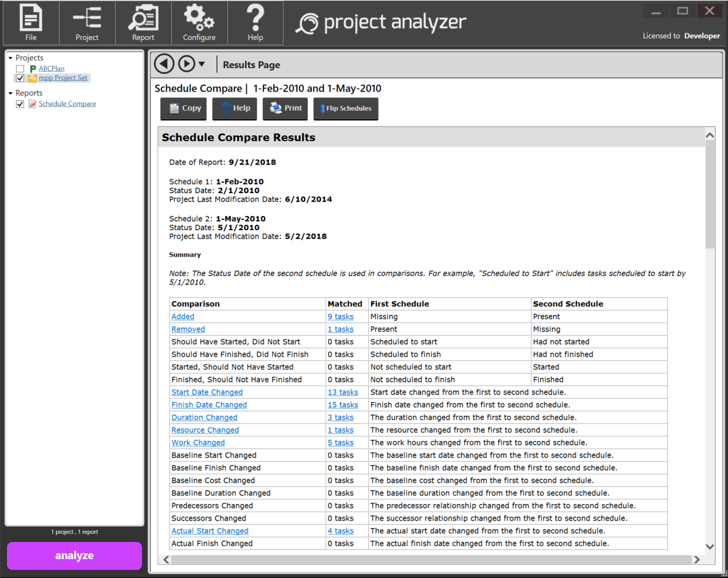Collapse the Reports tree section
This screenshot has height=578, width=728.
tap(10, 93)
